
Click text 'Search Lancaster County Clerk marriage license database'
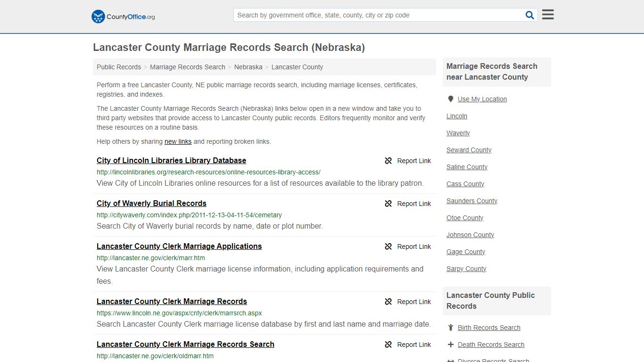coord(264,324)
